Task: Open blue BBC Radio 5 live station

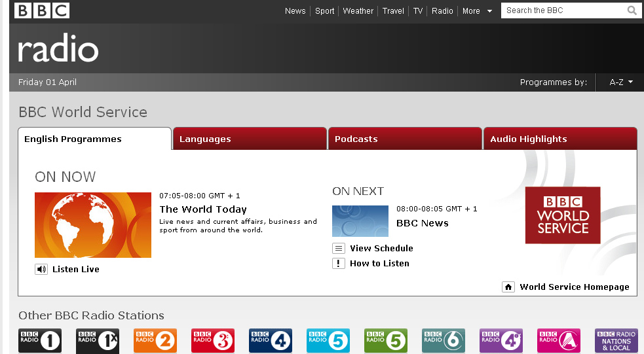Action: [328, 340]
